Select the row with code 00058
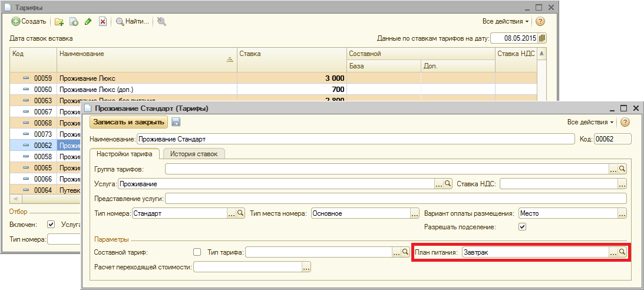Image resolution: width=644 pixels, height=290 pixels. (45, 157)
